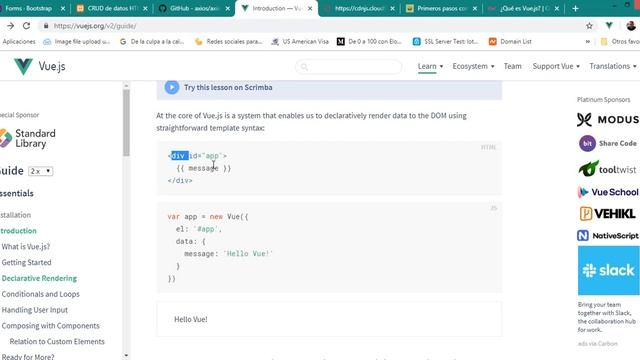Click the 'Hello Vue!' output text
Screen dimensions: 640x360
(191, 319)
